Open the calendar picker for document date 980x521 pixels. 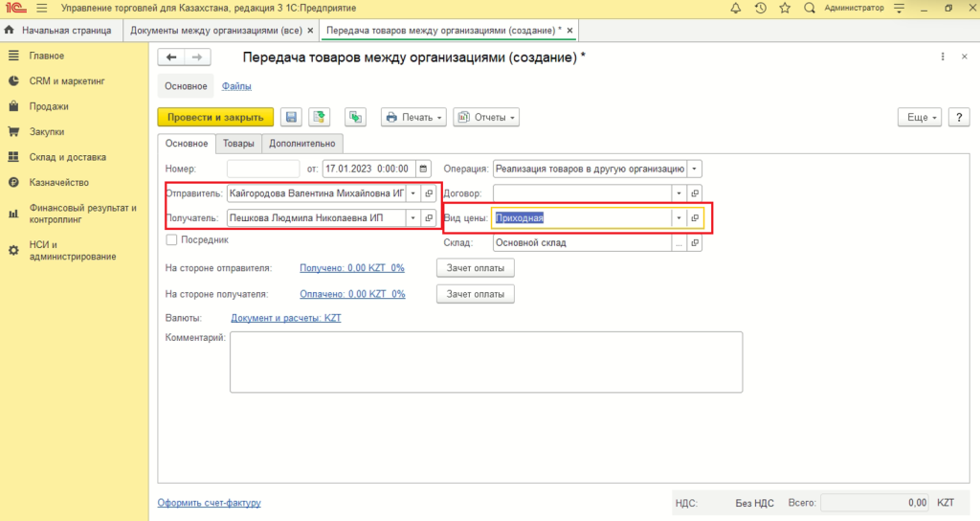[x=423, y=169]
